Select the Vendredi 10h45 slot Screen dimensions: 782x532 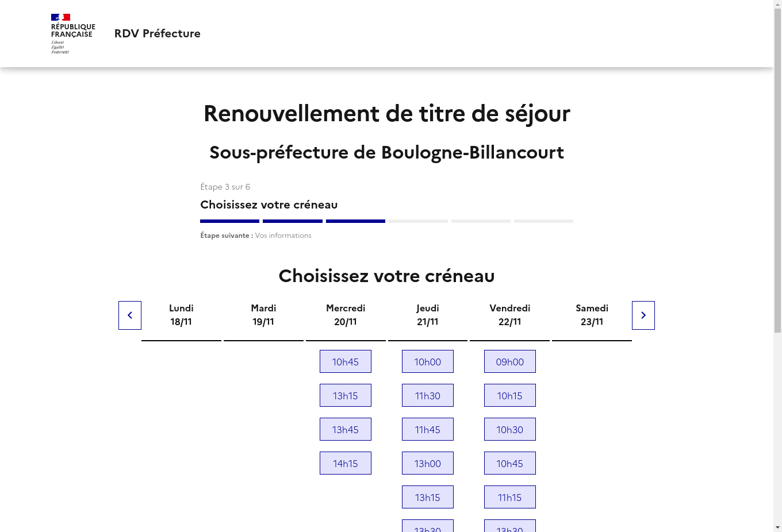[x=510, y=463]
